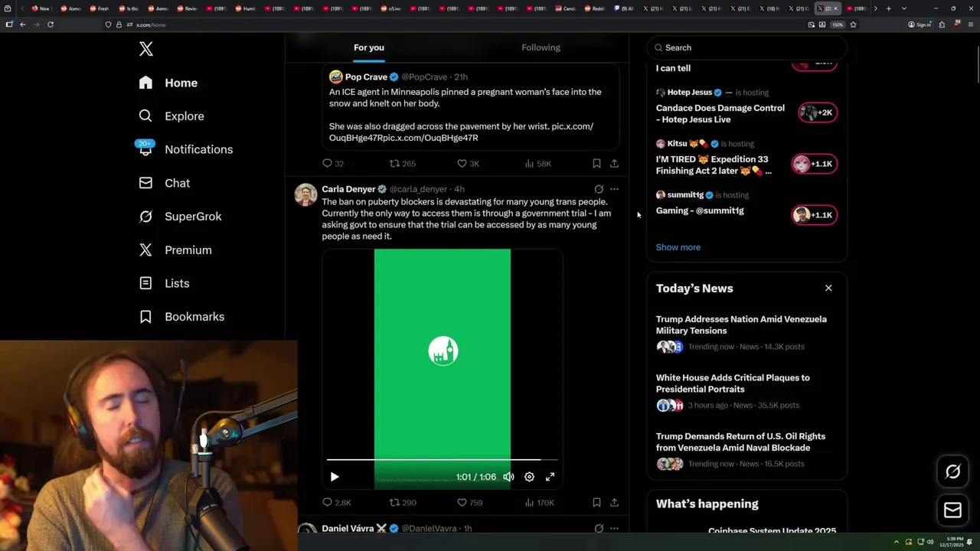This screenshot has height=551, width=980.
Task: Mute the video volume
Action: [508, 477]
